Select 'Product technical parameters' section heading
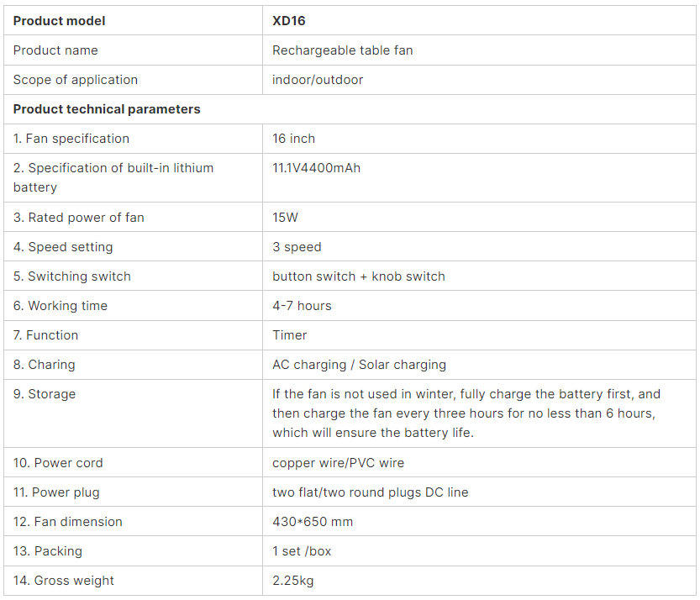Screen dimensions: 700x600 pos(107,109)
